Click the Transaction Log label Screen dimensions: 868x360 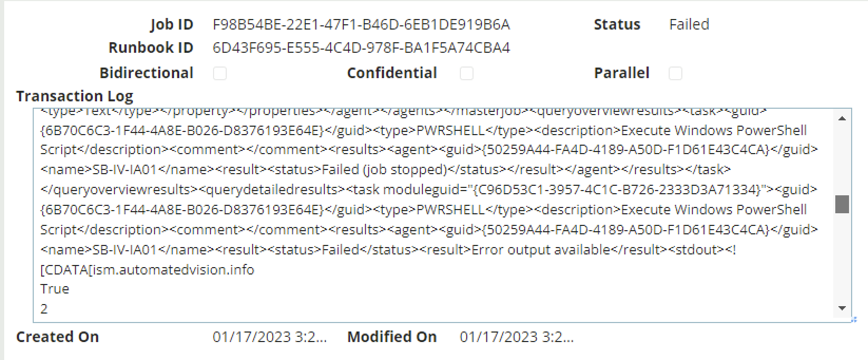click(x=74, y=96)
